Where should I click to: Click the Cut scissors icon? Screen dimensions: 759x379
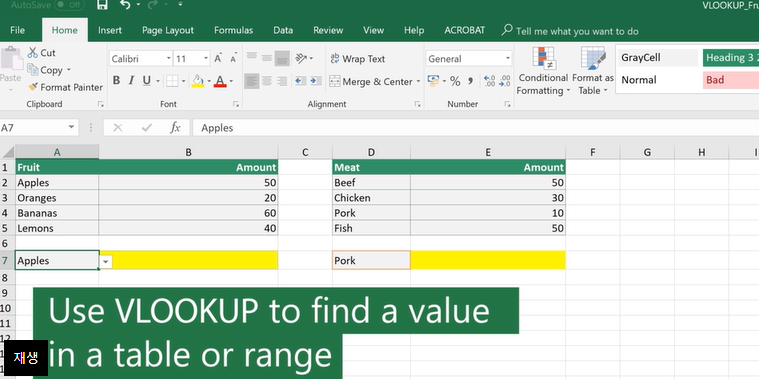32,53
